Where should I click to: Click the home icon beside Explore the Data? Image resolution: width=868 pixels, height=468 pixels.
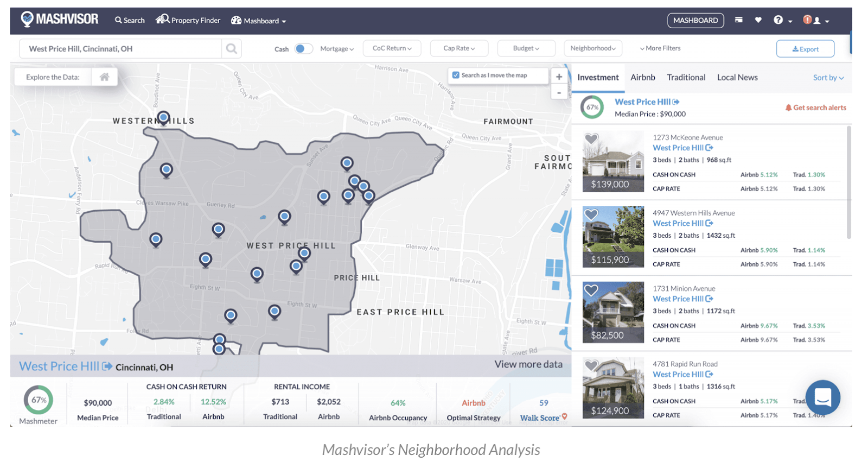(x=105, y=77)
